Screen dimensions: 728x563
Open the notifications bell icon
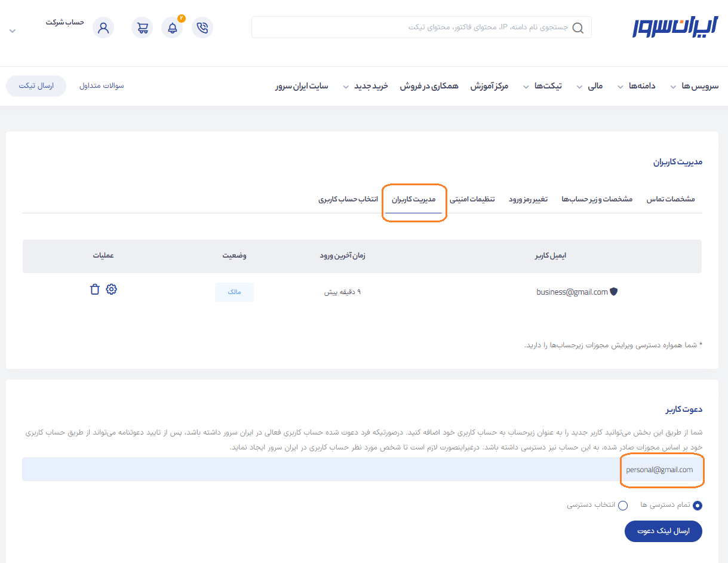pos(172,27)
